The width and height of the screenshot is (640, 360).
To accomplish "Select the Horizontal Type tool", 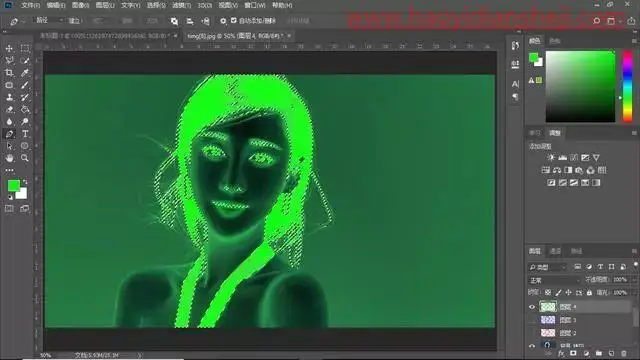I will pyautogui.click(x=25, y=134).
